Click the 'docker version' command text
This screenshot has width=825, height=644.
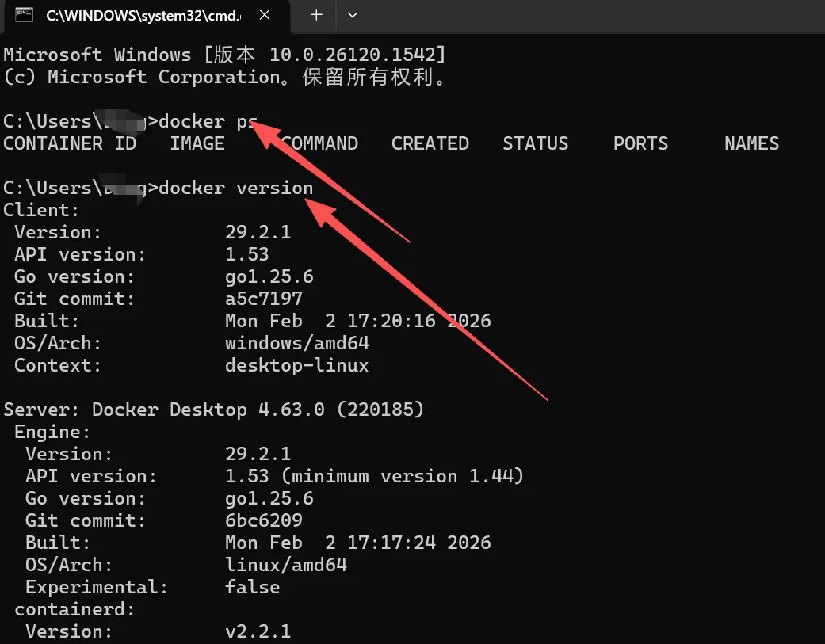(x=235, y=189)
